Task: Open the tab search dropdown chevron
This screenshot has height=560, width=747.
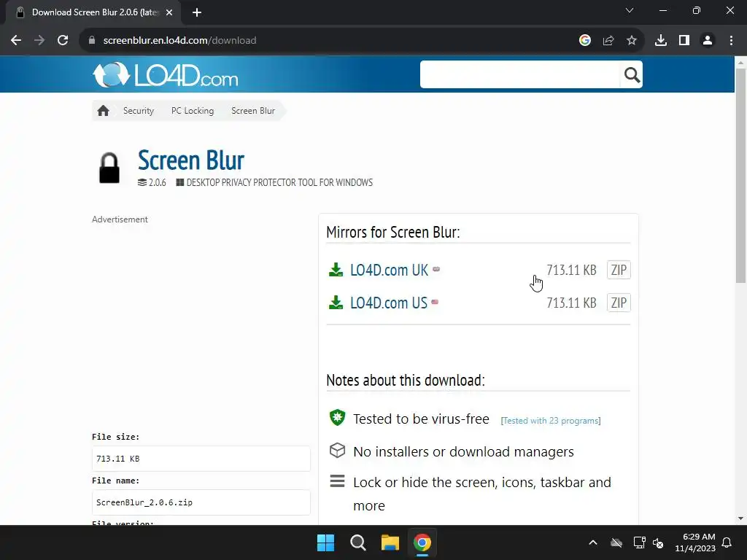Action: point(630,10)
